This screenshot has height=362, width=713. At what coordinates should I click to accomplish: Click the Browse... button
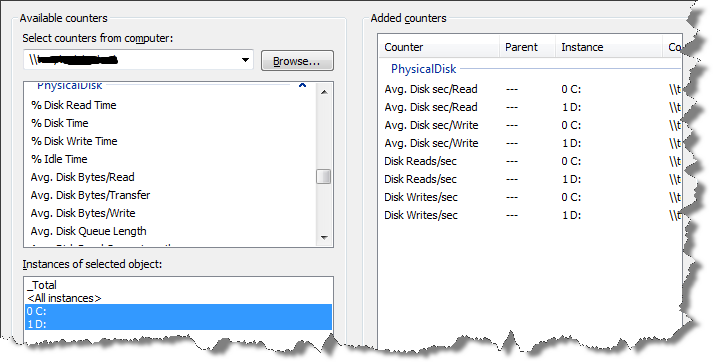coord(297,61)
